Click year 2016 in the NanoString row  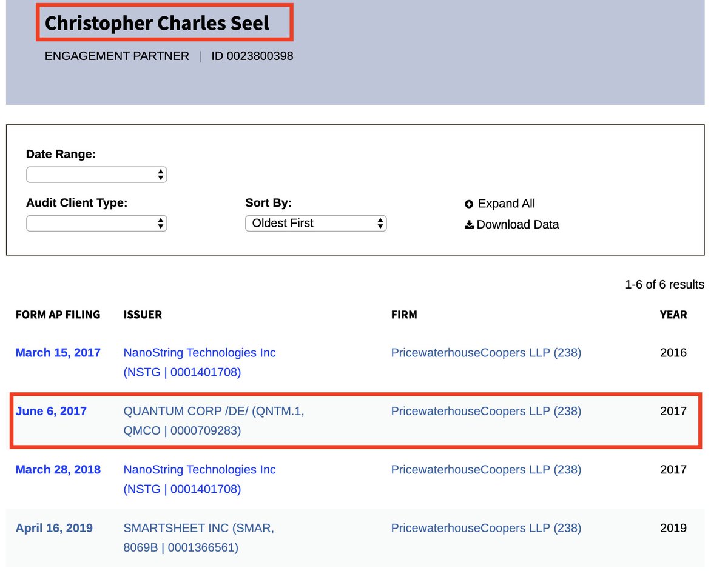(x=673, y=352)
